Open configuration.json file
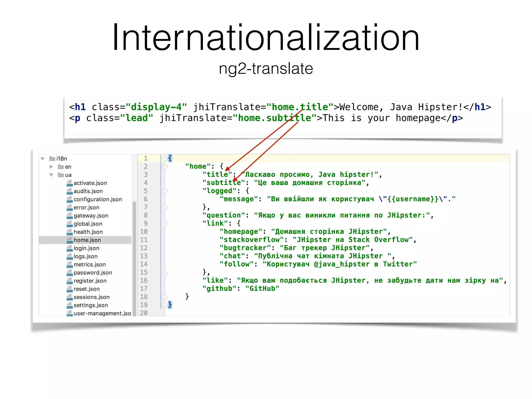The image size is (532, 399). 98,199
